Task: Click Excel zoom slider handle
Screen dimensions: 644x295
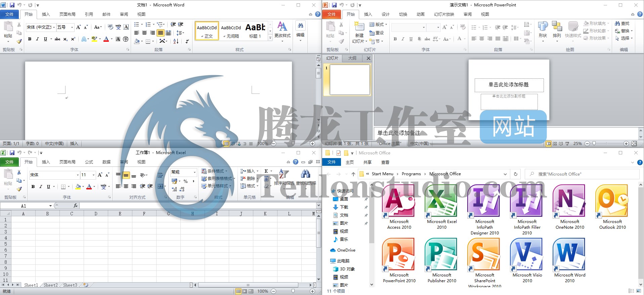Action: point(293,291)
